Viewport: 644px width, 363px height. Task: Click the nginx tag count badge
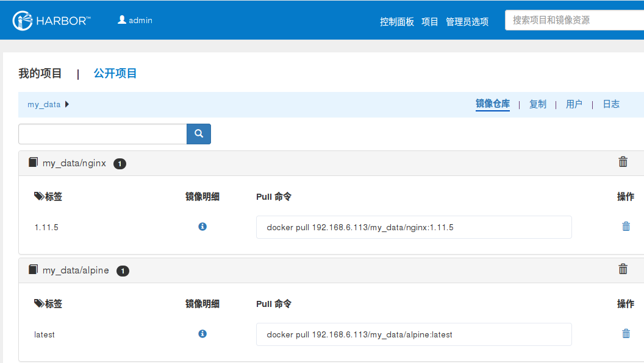tap(120, 164)
